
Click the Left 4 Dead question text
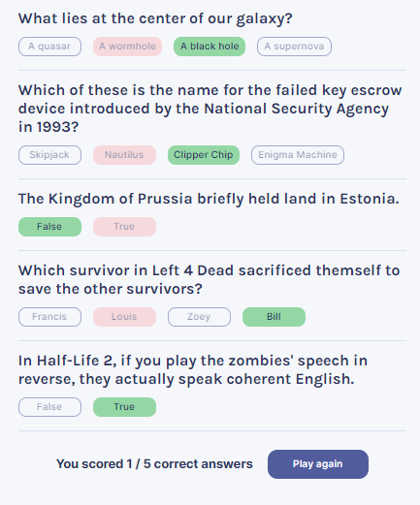(210, 279)
